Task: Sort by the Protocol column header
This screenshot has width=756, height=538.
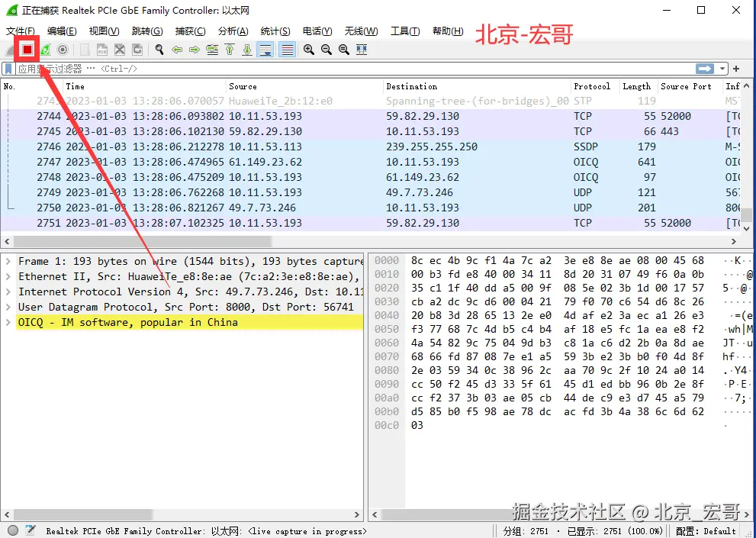Action: 596,86
